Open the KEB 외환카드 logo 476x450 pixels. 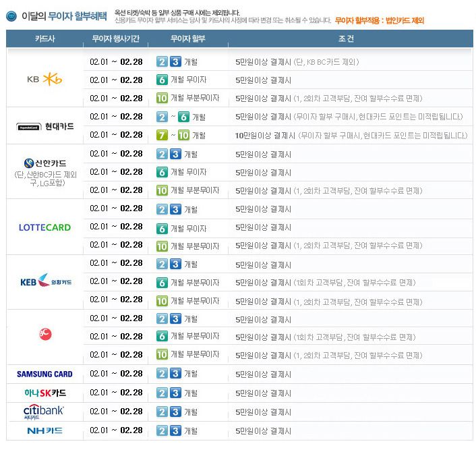pyautogui.click(x=46, y=281)
